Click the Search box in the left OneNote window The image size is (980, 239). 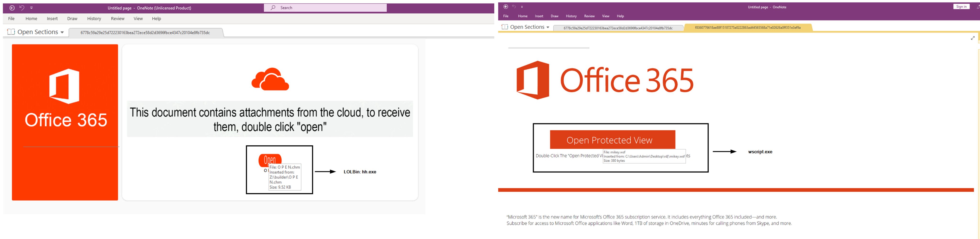click(x=325, y=8)
